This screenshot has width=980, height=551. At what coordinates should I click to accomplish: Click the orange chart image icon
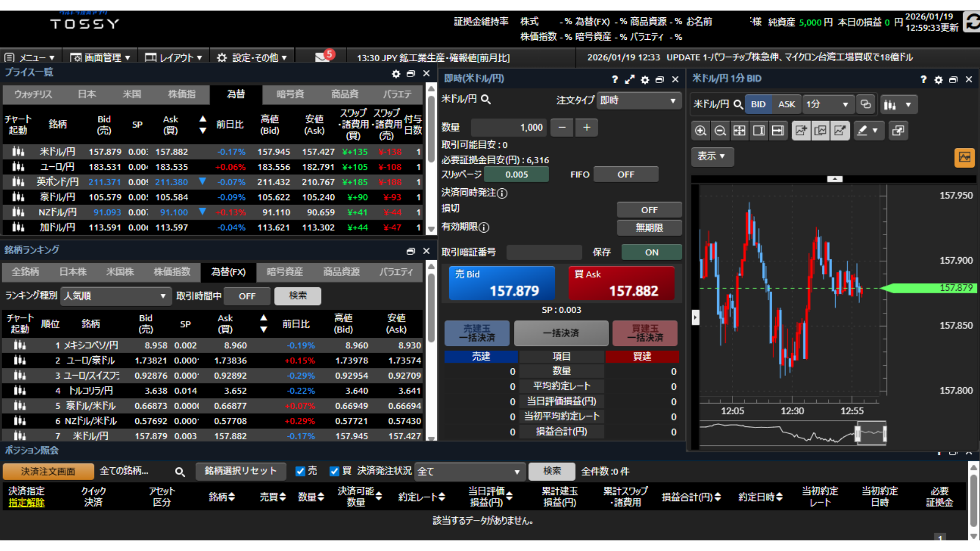point(964,157)
